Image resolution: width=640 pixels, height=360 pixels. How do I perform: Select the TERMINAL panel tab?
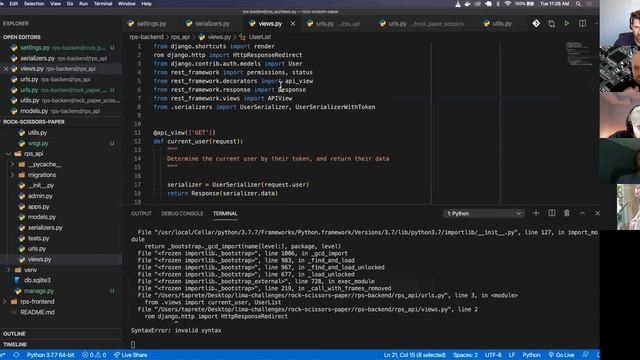(225, 213)
